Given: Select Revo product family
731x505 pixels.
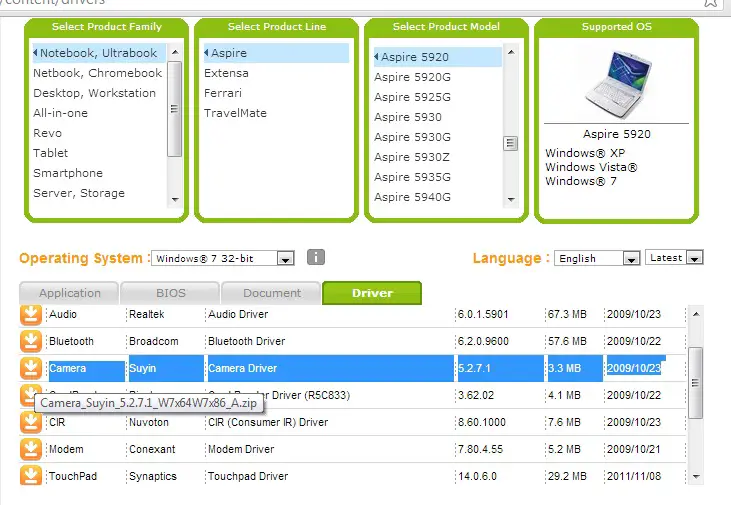Looking at the screenshot, I should (47, 133).
